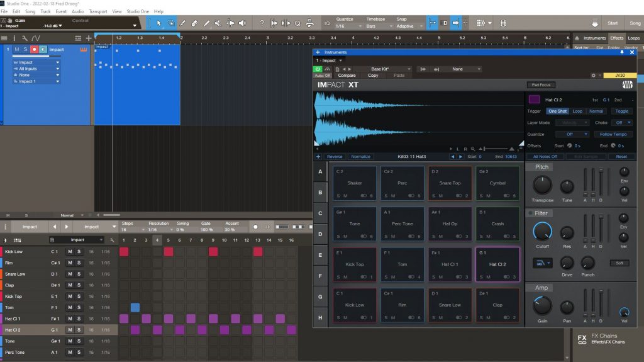Open the Transport menu
The width and height of the screenshot is (644, 362).
(x=97, y=11)
